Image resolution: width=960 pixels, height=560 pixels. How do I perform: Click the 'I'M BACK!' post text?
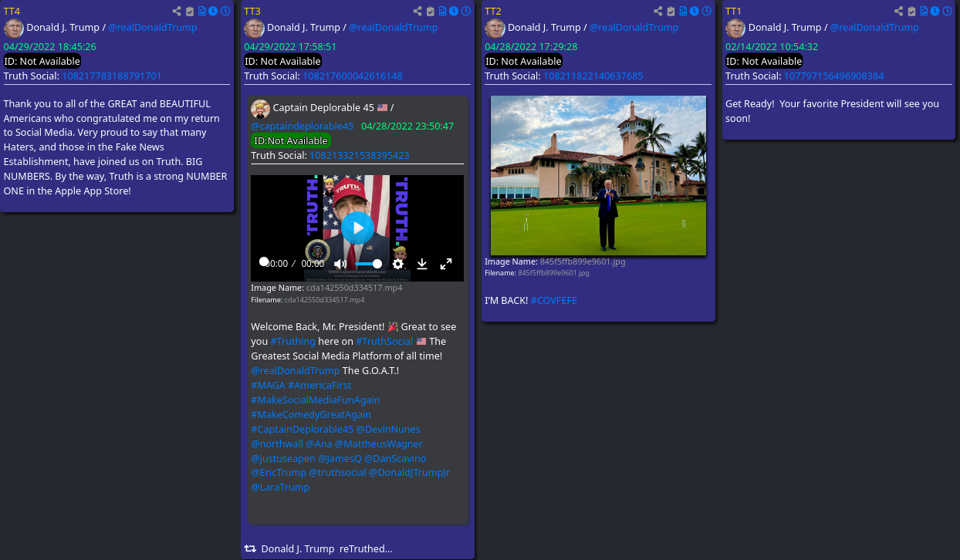pos(506,301)
